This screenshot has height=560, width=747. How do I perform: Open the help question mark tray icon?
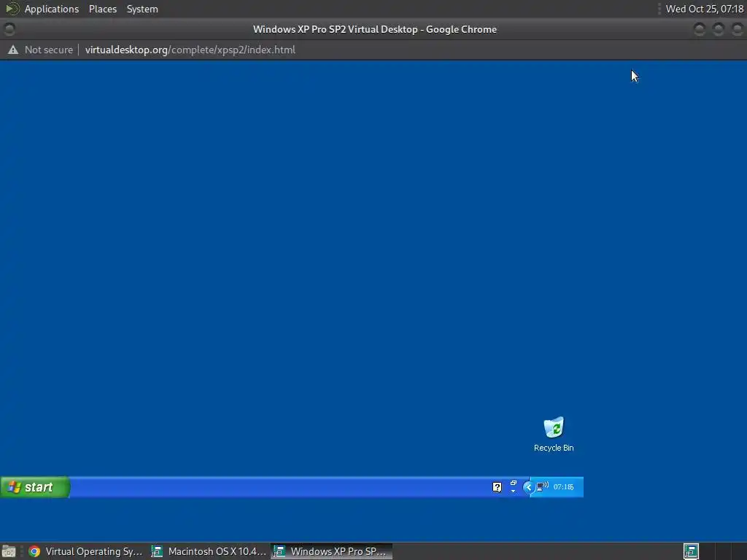497,486
